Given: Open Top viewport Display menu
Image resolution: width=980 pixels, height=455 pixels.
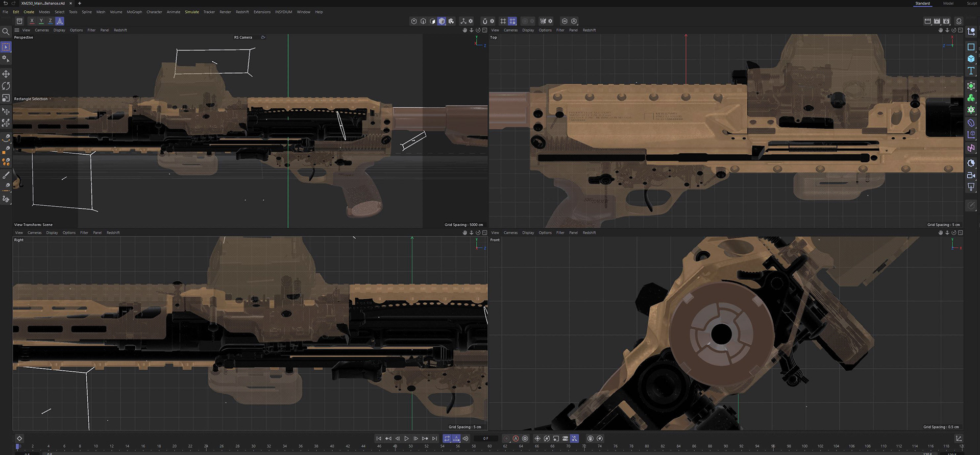Looking at the screenshot, I should [528, 30].
